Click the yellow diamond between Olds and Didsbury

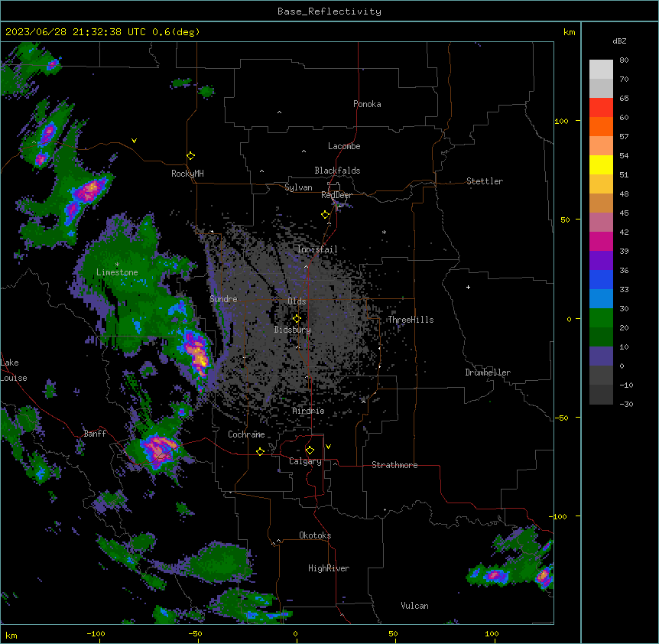[x=297, y=319]
